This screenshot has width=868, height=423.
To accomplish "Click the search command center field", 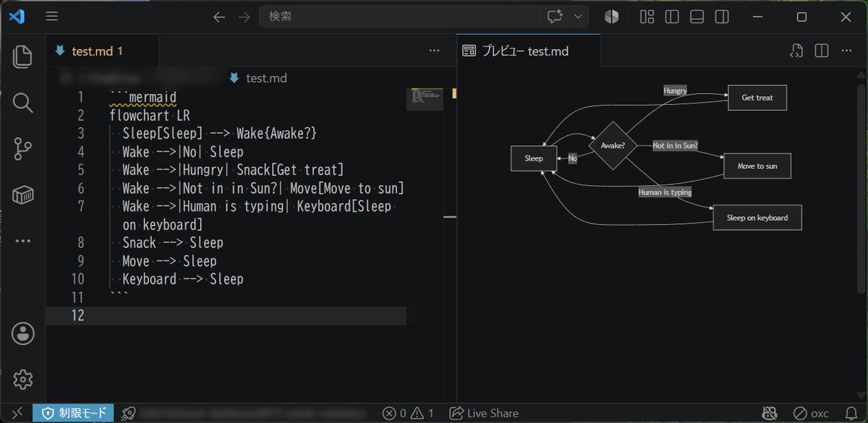I will [399, 17].
